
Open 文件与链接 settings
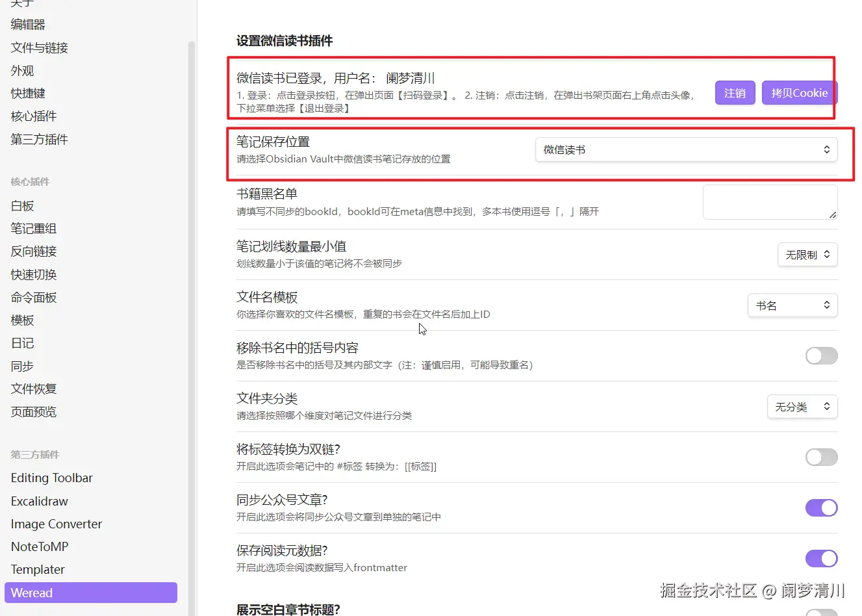pos(39,47)
